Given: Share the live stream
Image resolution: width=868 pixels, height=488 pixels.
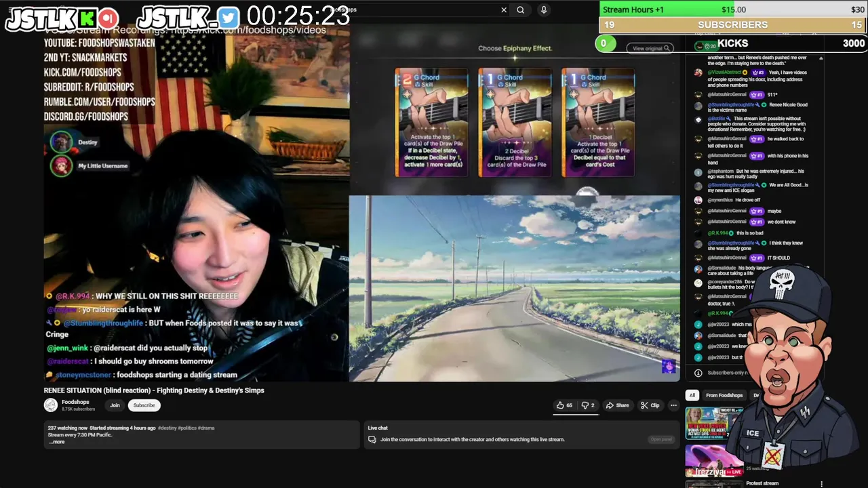Looking at the screenshot, I should (x=617, y=405).
